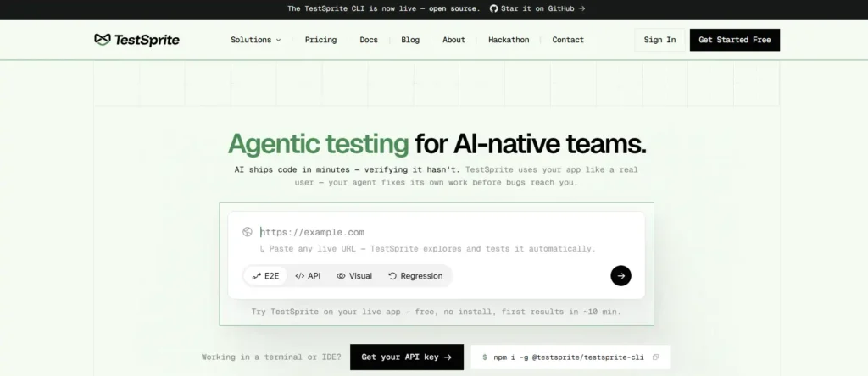Click the Sign In button
The width and height of the screenshot is (868, 376).
coord(659,40)
